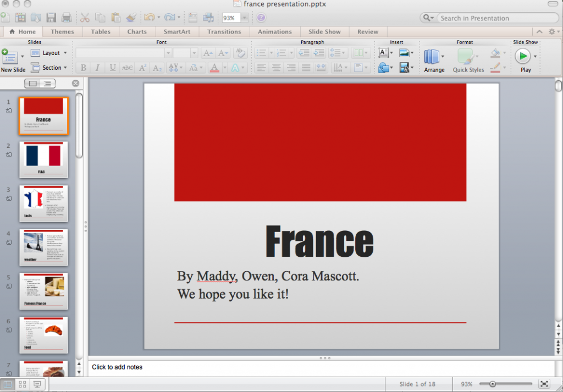Click the Open file folder icon
This screenshot has width=563, height=392.
pos(36,17)
